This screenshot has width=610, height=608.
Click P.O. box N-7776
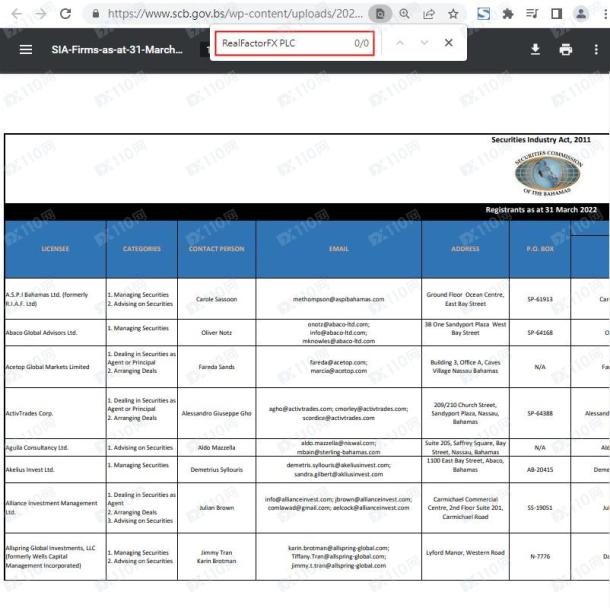[540, 557]
